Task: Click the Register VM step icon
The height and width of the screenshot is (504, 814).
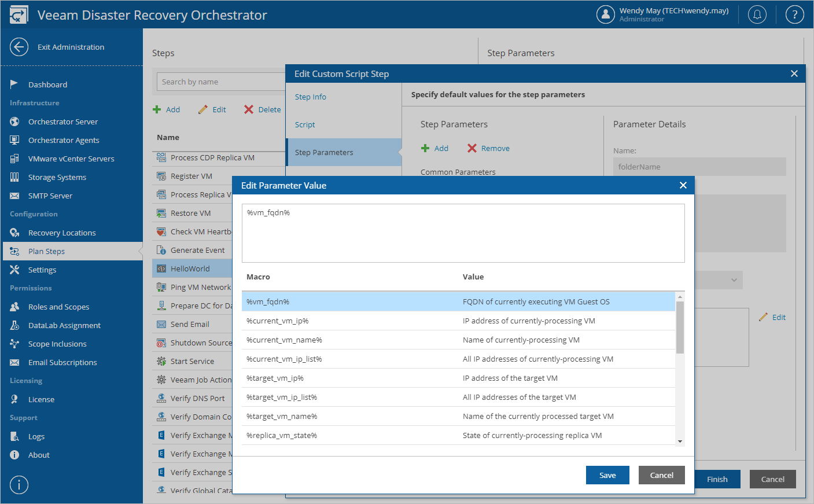Action: [161, 176]
